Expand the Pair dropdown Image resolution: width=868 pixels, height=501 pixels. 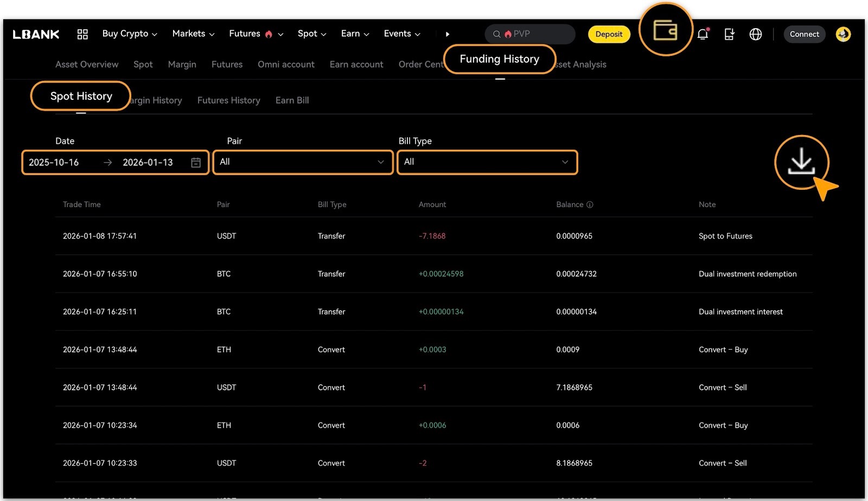point(303,162)
